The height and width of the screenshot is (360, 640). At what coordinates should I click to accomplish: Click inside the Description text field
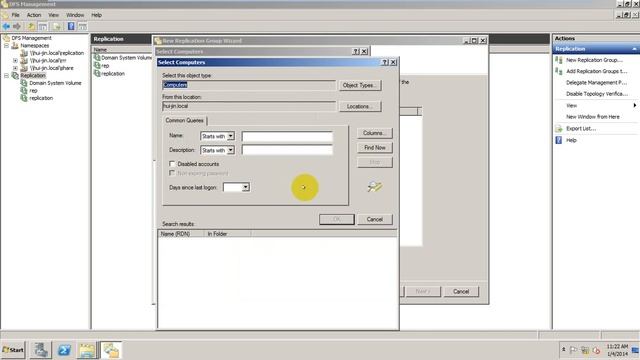pos(287,150)
